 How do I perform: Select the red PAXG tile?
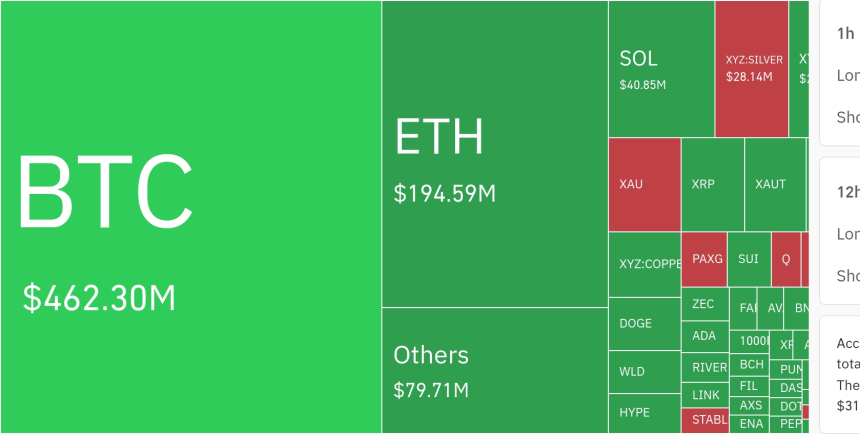(704, 259)
